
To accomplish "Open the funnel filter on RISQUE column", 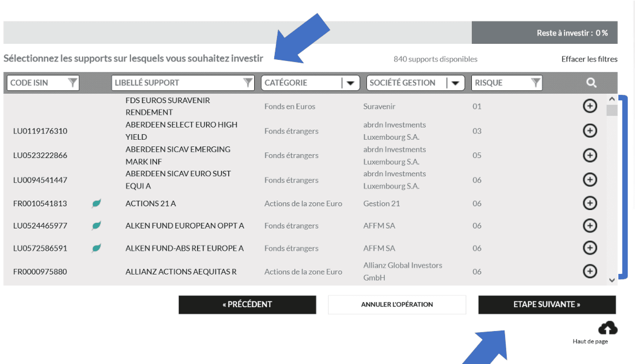I will point(535,82).
